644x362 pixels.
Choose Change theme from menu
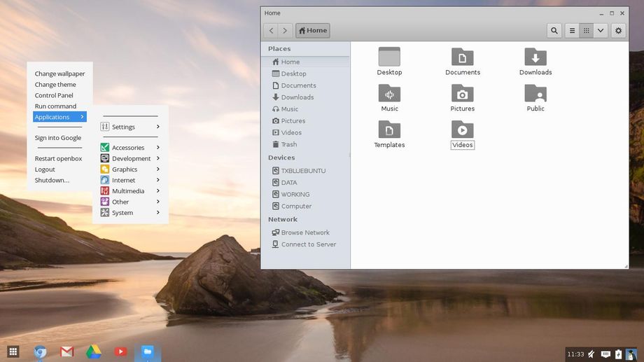59,84
